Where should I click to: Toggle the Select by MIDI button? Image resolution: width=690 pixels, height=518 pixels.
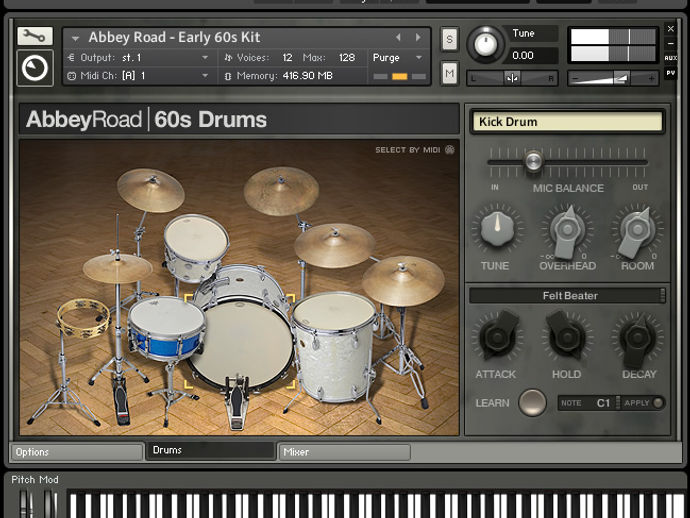415,150
